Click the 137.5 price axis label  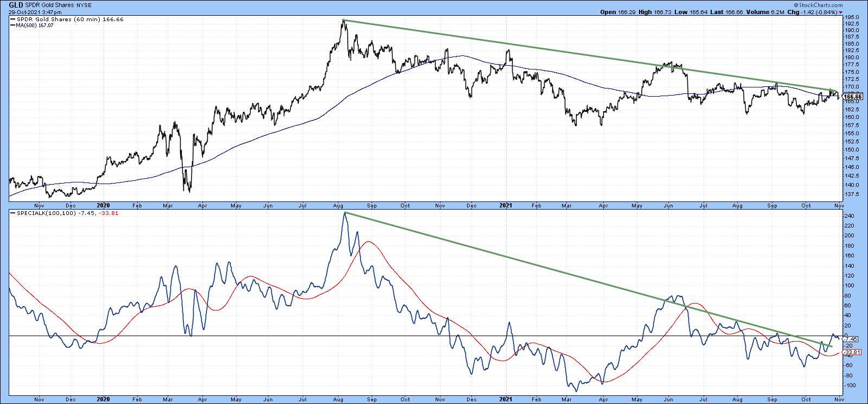click(853, 193)
